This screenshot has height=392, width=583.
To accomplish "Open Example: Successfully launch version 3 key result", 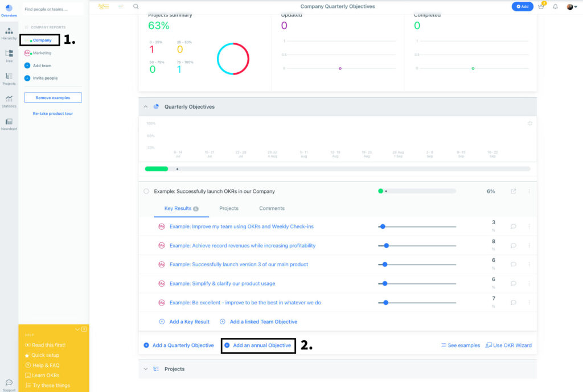I will [239, 265].
